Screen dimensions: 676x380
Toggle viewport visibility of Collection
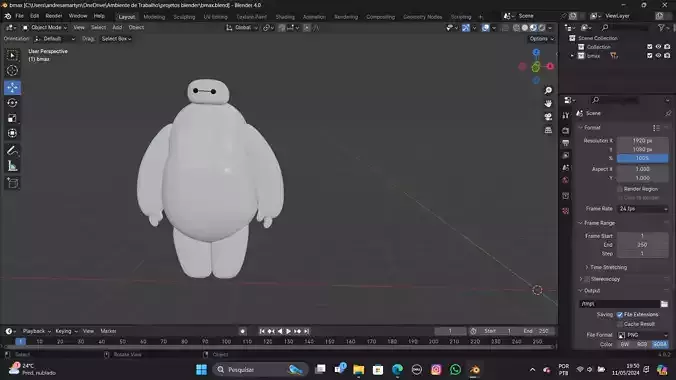pos(658,47)
